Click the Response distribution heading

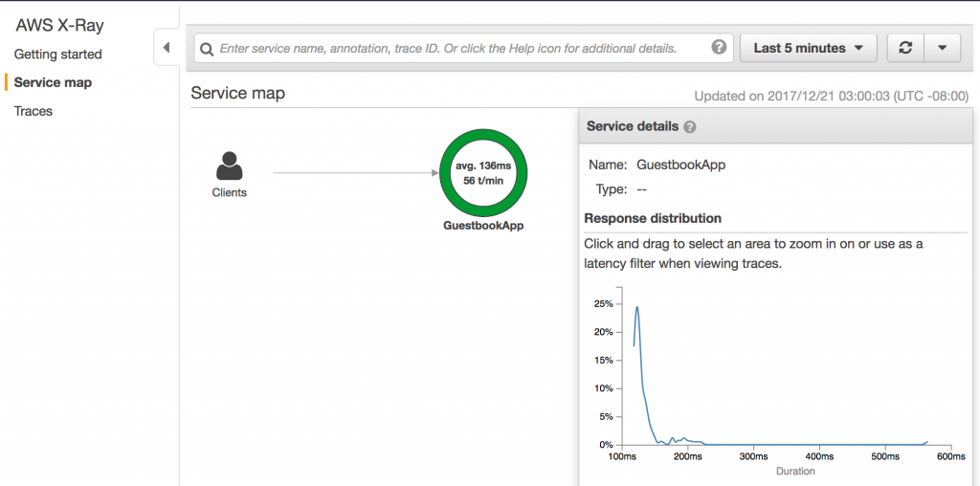tap(653, 219)
